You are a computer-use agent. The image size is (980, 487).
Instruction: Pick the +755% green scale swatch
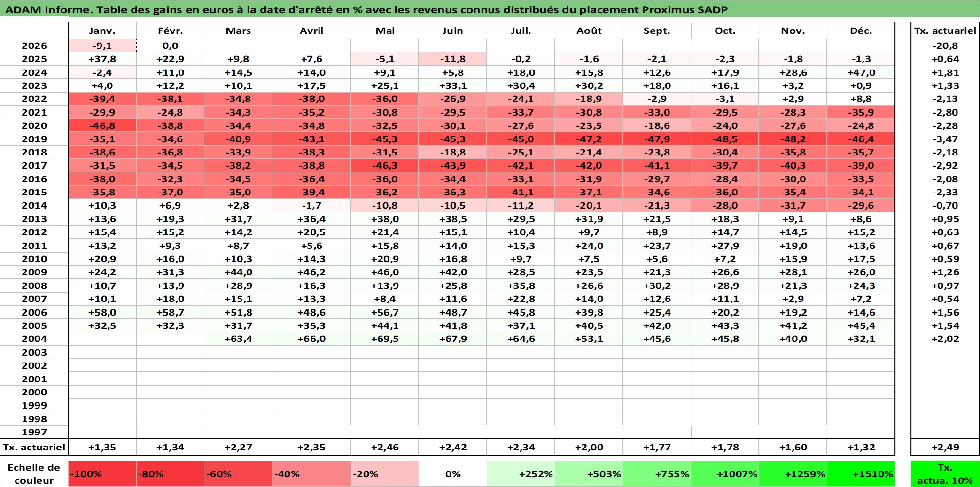(x=657, y=474)
